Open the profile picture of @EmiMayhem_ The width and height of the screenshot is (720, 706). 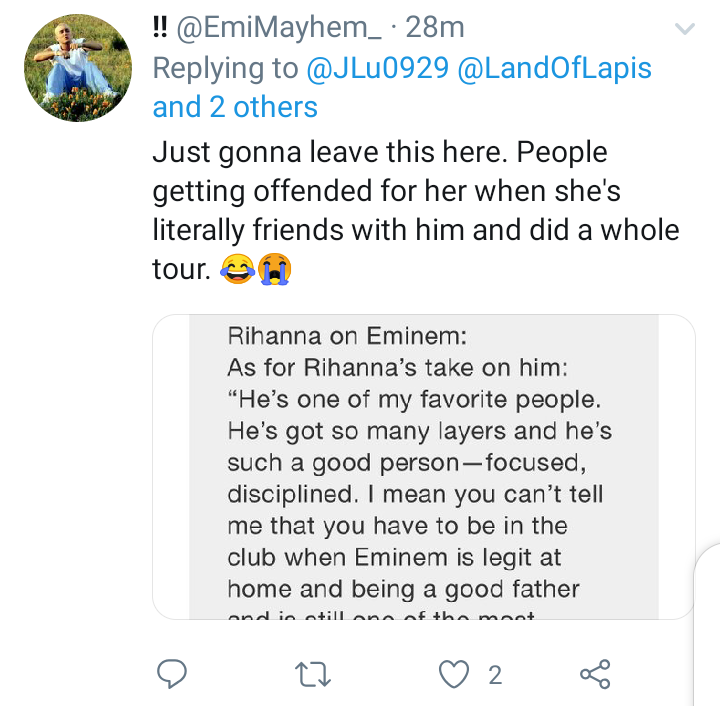pos(78,68)
